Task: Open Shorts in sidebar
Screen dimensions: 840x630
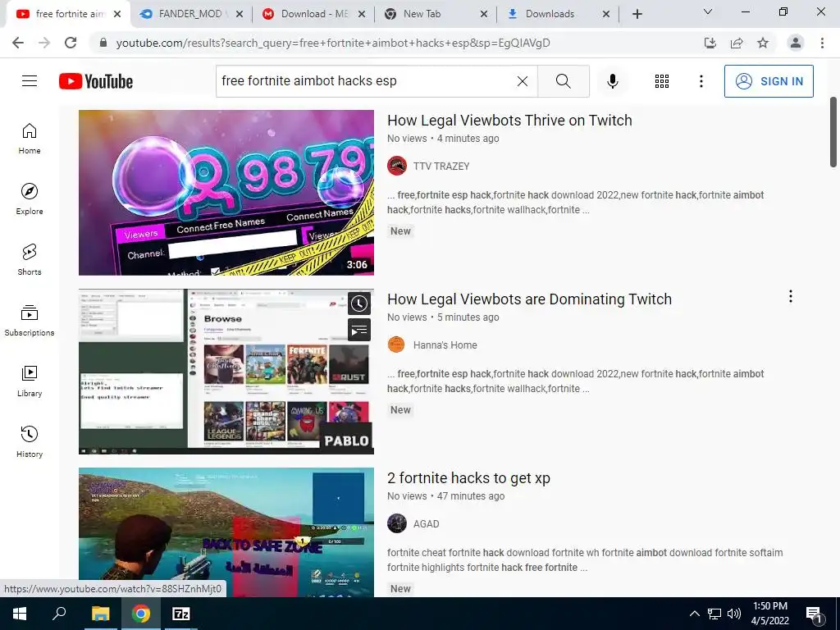Action: click(30, 260)
